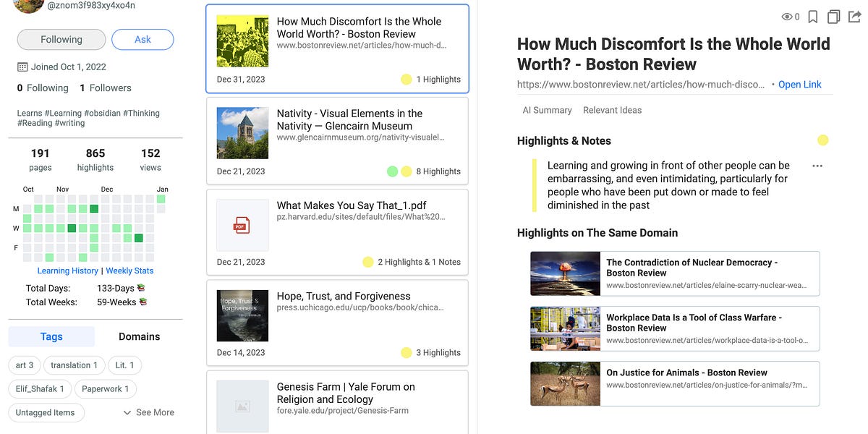Click the yellow dot on the Boston Review card

pos(406,80)
